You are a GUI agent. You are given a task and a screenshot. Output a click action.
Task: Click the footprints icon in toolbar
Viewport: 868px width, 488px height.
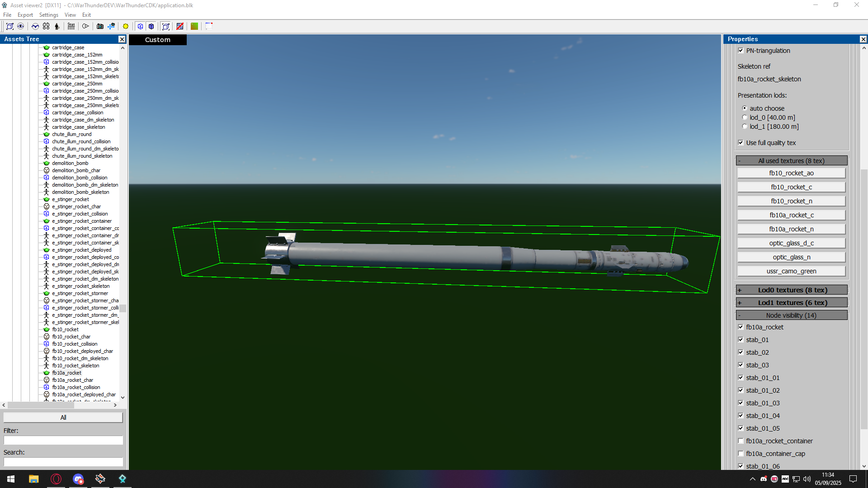tap(46, 26)
